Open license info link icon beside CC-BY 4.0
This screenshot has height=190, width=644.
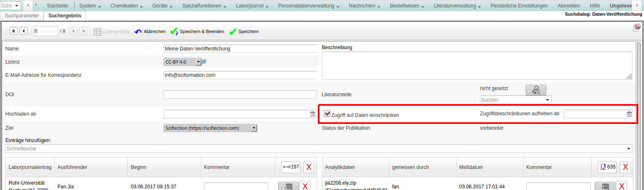(x=204, y=62)
